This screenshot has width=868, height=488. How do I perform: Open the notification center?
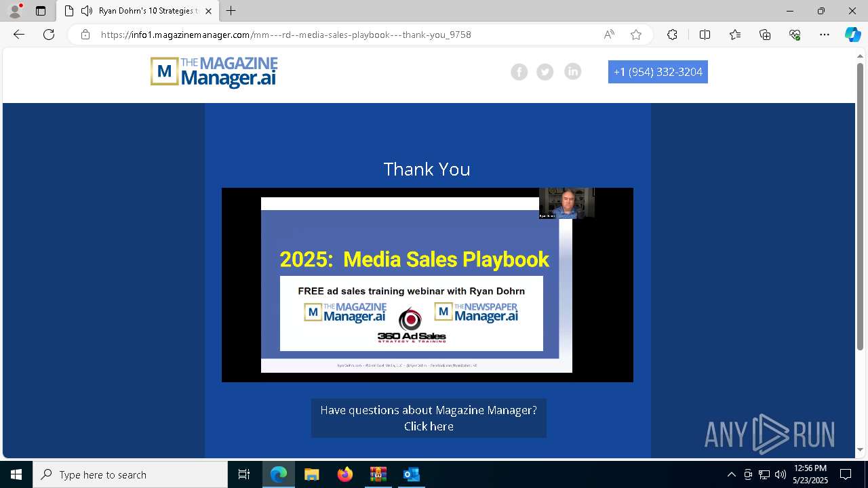[846, 474]
